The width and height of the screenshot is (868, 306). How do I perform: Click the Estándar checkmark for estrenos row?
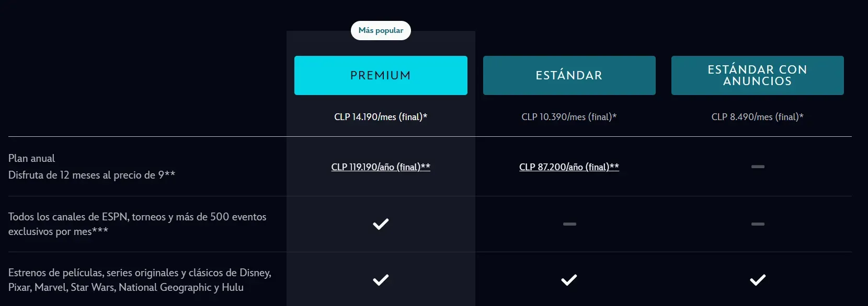[569, 280]
